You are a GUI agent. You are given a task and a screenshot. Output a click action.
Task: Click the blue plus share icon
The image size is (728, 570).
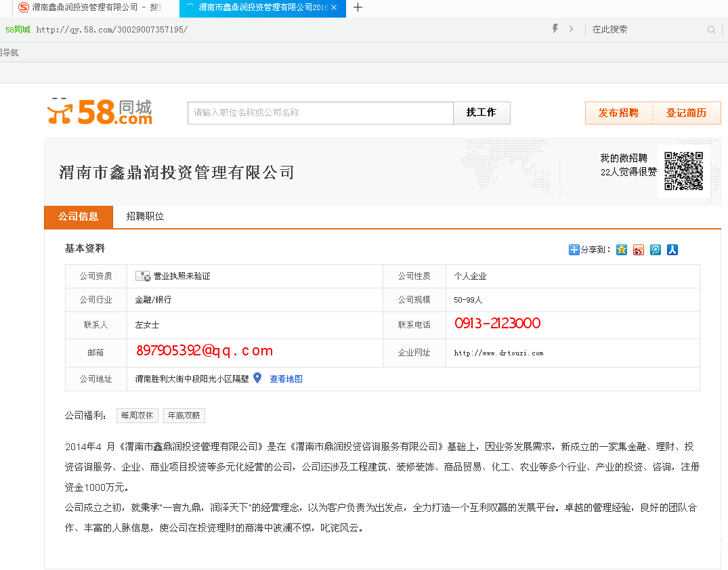click(x=574, y=250)
